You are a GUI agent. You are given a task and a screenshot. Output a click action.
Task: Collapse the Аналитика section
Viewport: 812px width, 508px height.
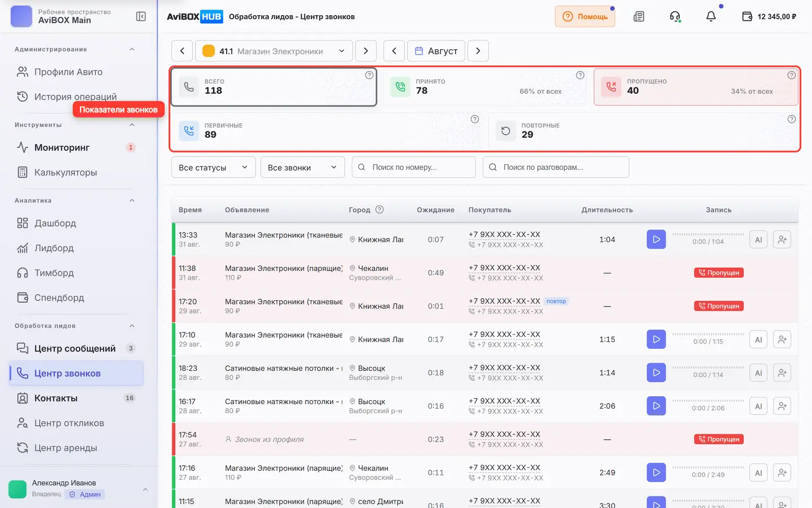[132, 200]
